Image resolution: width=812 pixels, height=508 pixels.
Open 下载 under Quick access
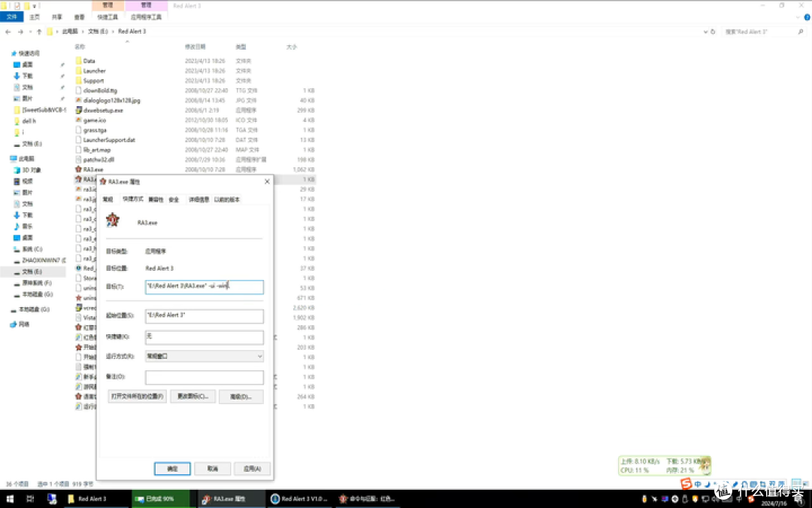(28, 76)
